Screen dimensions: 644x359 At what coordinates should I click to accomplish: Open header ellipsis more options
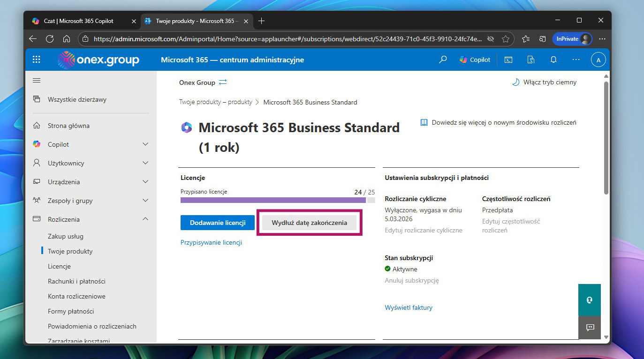(576, 60)
